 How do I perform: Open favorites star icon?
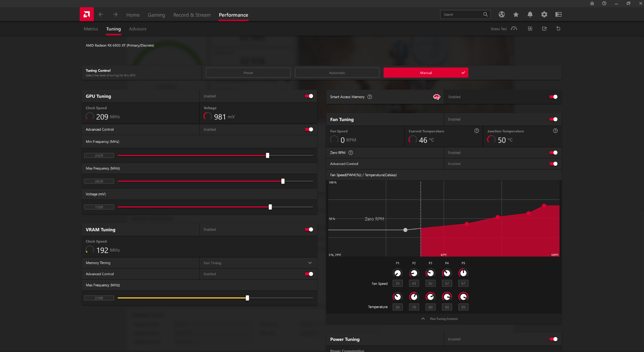[516, 14]
